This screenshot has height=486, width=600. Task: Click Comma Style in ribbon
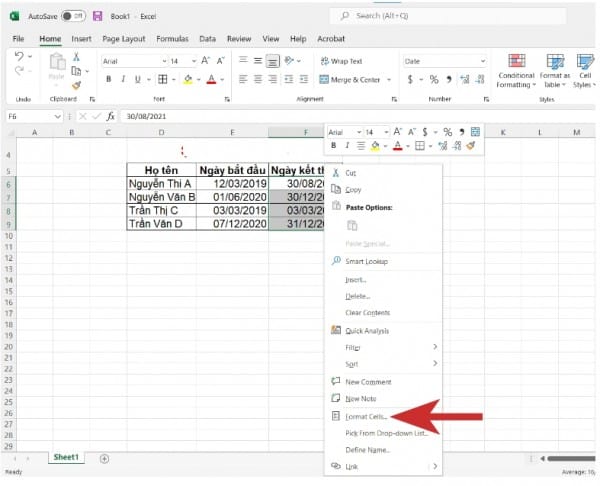coord(449,79)
